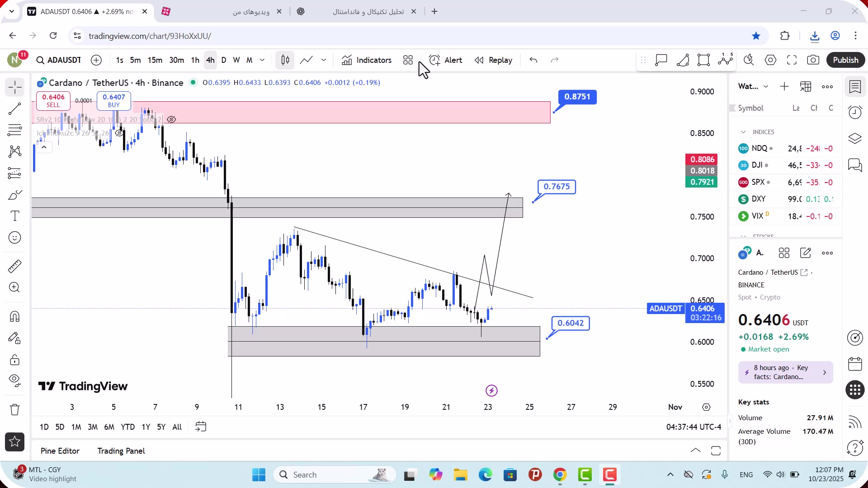868x488 pixels.
Task: Select the NDQ watchlist row
Action: (x=786, y=148)
